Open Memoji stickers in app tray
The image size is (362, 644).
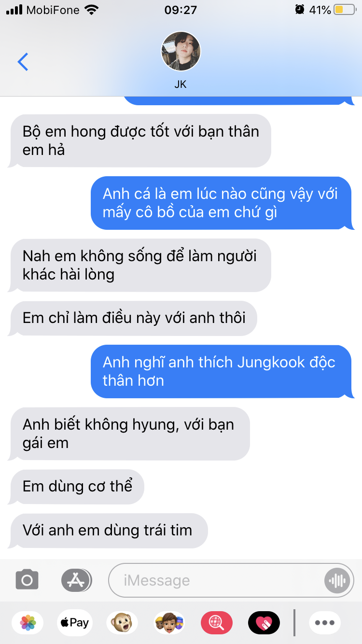(169, 623)
